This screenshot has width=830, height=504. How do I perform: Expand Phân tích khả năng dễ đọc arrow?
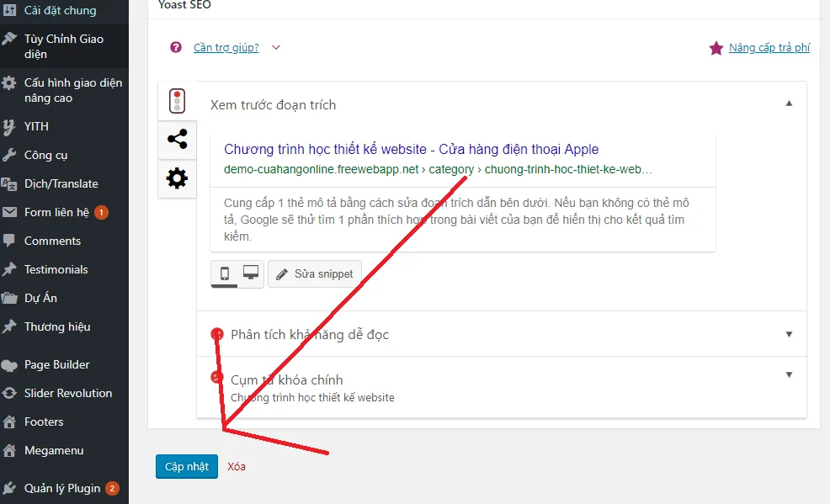[789, 334]
